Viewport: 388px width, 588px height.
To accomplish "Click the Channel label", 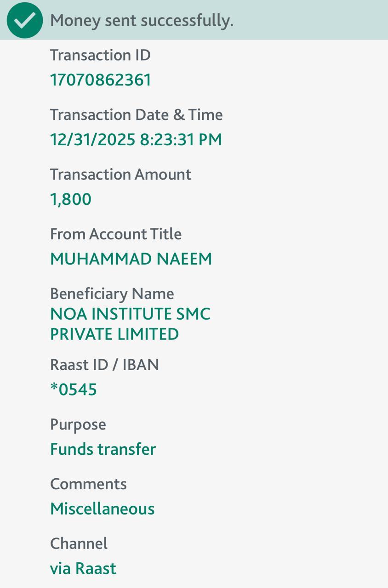I will pyautogui.click(x=79, y=544).
